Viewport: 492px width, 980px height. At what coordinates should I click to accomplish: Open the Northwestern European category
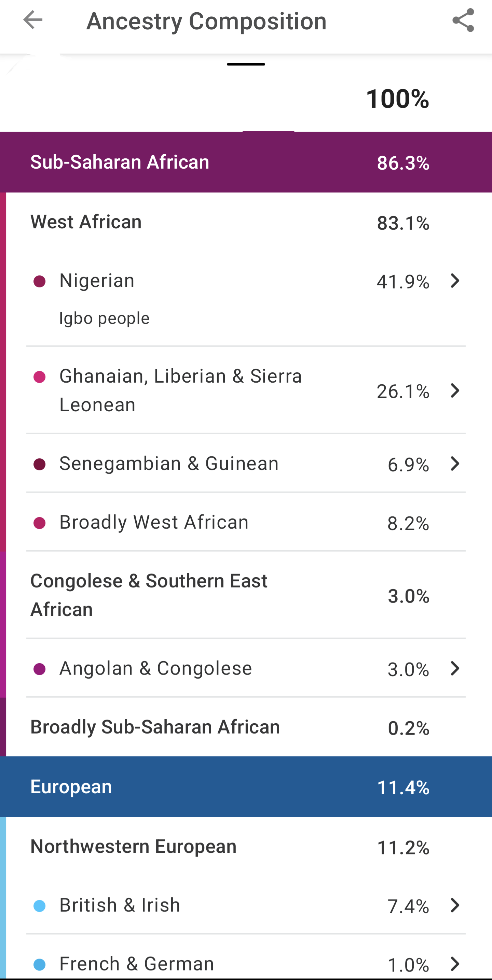246,847
